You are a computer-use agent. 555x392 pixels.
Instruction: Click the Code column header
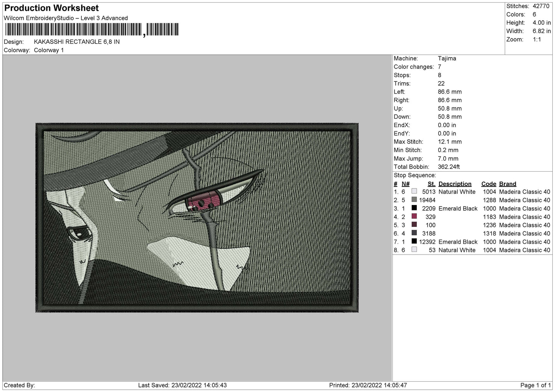[x=489, y=184]
